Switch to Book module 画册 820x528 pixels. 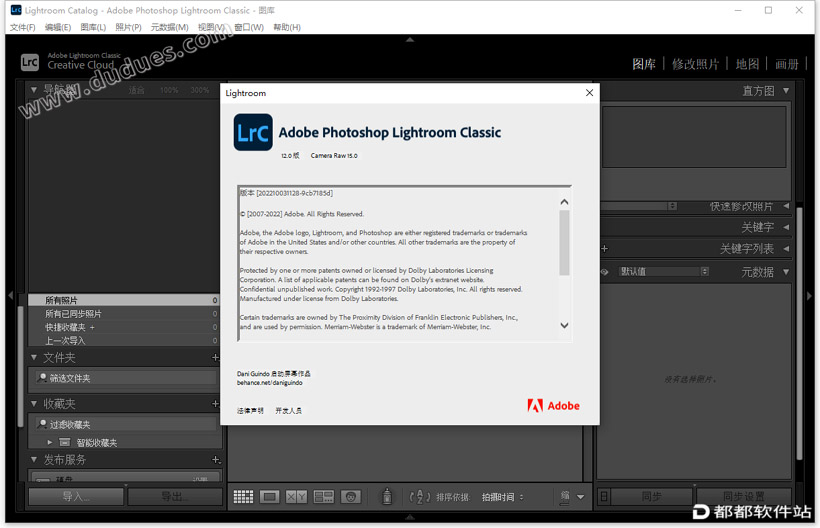click(787, 64)
